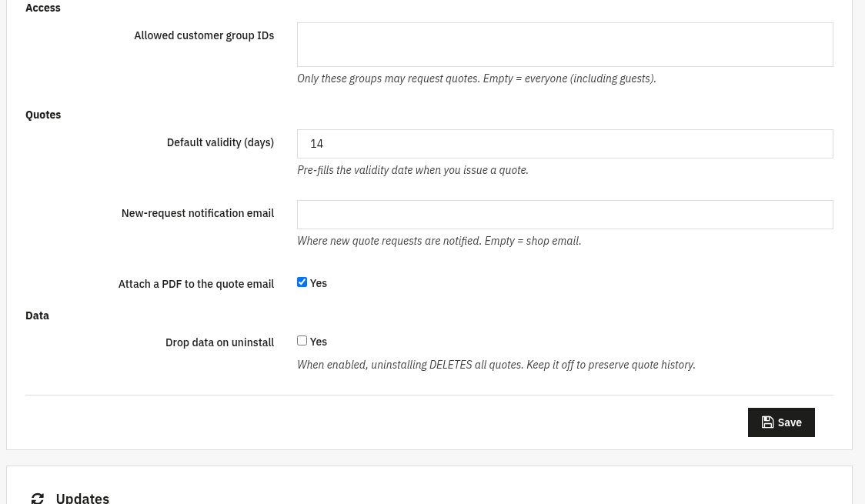Click the 'uninstalling DELETES all quotes' hint
The image size is (865, 504).
pyautogui.click(x=496, y=365)
